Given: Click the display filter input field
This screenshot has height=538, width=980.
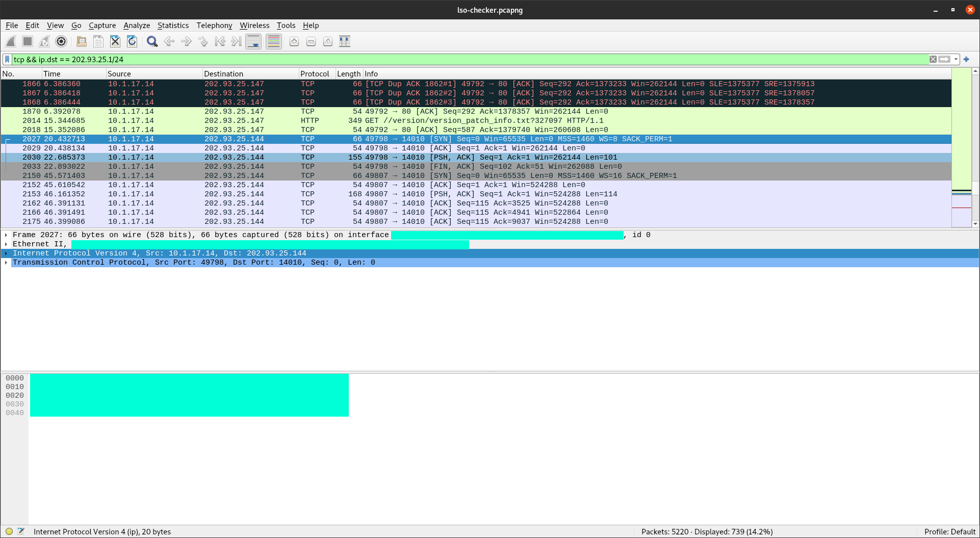Looking at the screenshot, I should 469,60.
